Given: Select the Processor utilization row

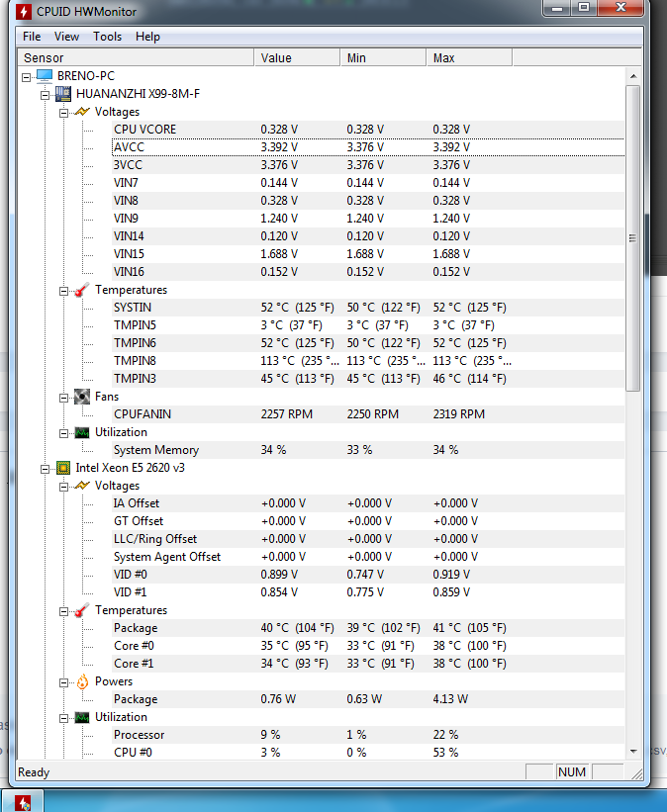Looking at the screenshot, I should click(x=368, y=735).
